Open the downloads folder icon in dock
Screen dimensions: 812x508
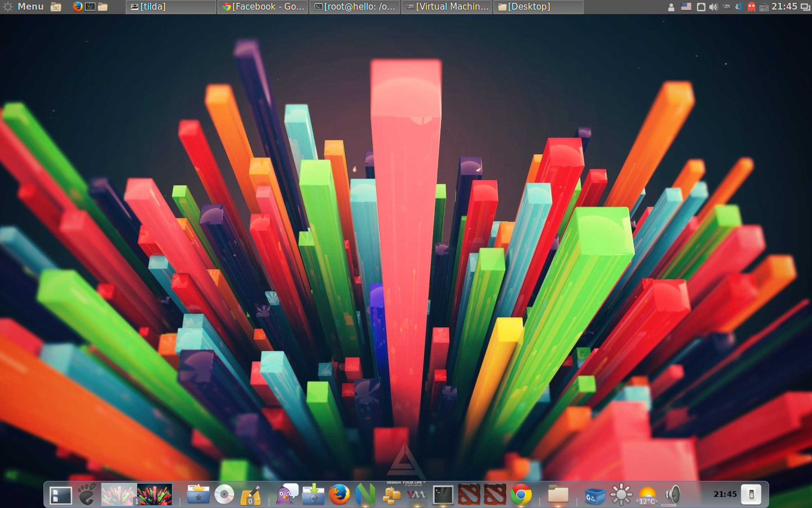point(314,494)
